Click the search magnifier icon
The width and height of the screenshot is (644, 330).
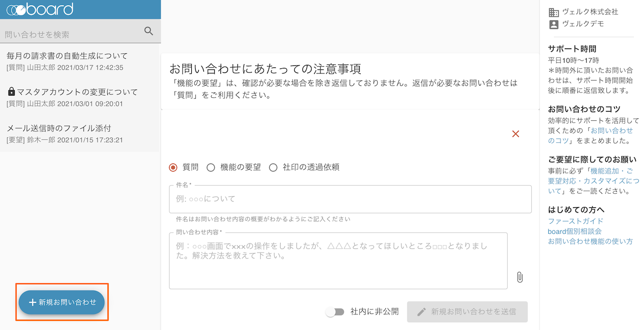148,31
